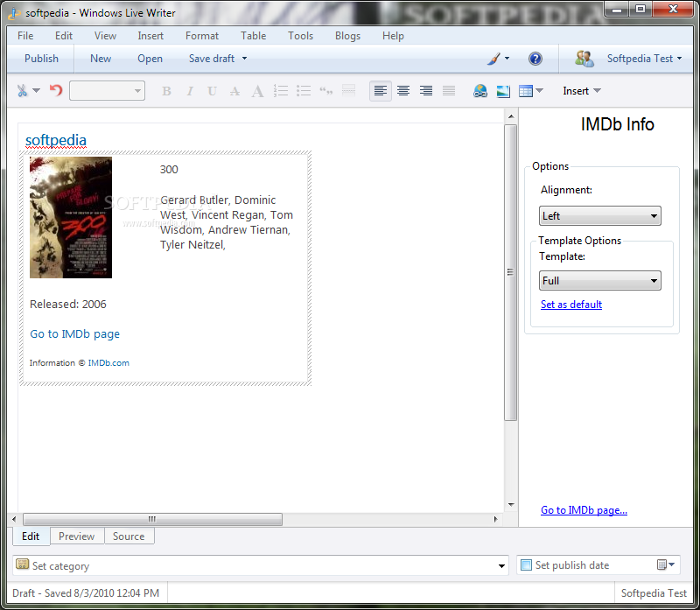The image size is (700, 610).
Task: Click the scroll down arrow
Action: click(x=511, y=505)
